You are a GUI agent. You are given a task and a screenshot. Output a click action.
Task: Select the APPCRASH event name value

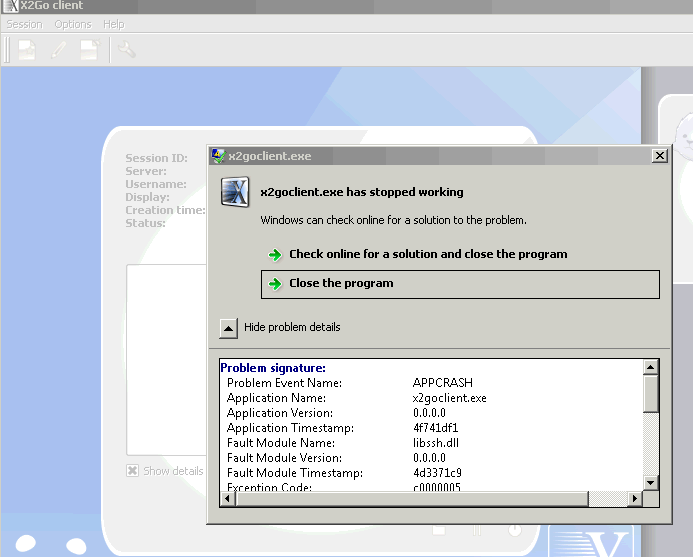tap(442, 383)
